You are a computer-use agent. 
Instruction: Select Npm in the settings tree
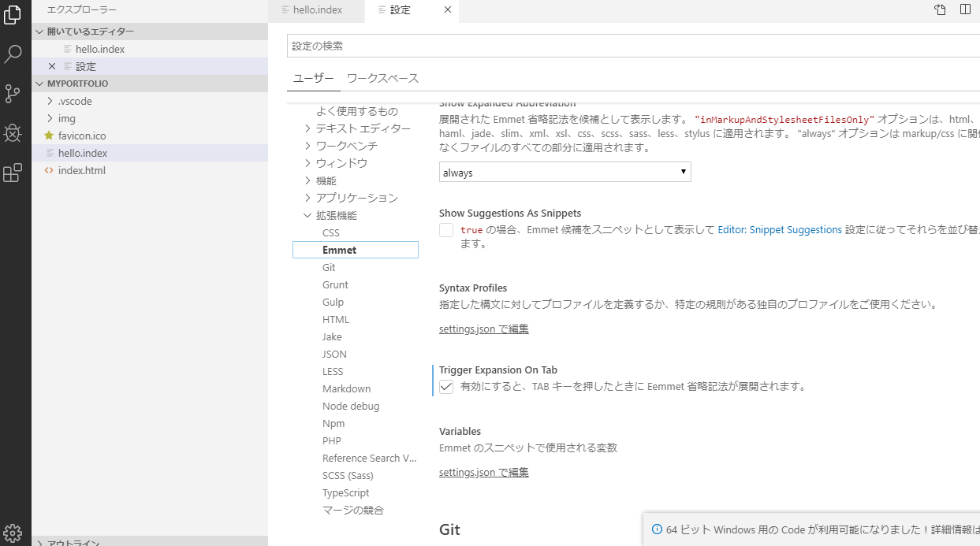coord(333,423)
